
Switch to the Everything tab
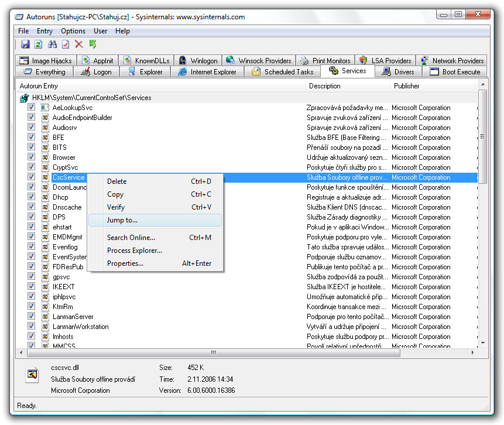click(44, 71)
